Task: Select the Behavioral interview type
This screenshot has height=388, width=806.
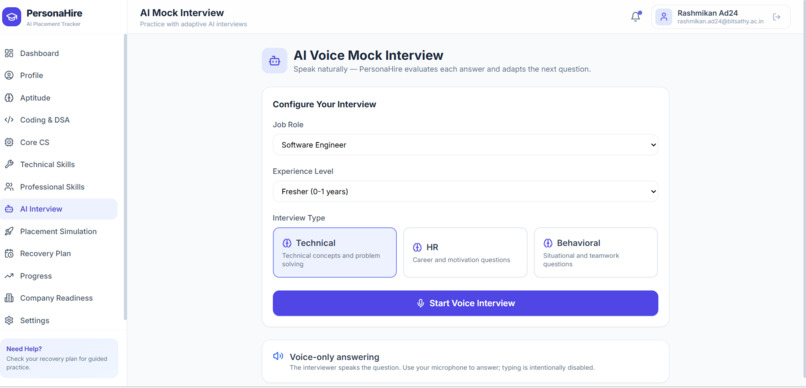Action: point(596,252)
